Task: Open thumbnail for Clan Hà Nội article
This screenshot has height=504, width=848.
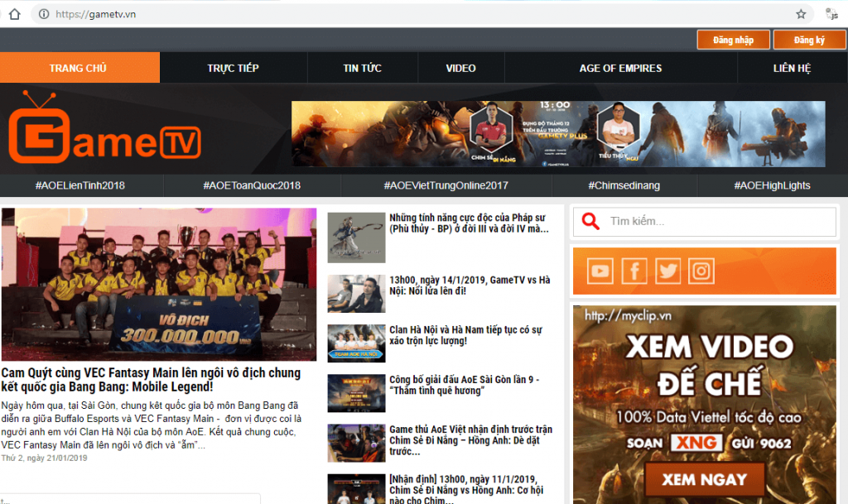Action: pos(356,343)
